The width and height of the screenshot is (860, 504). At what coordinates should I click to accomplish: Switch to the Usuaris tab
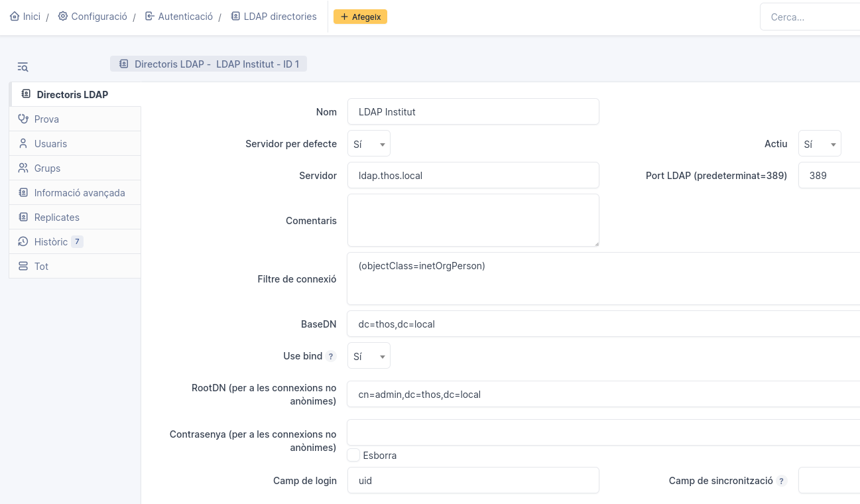click(75, 144)
